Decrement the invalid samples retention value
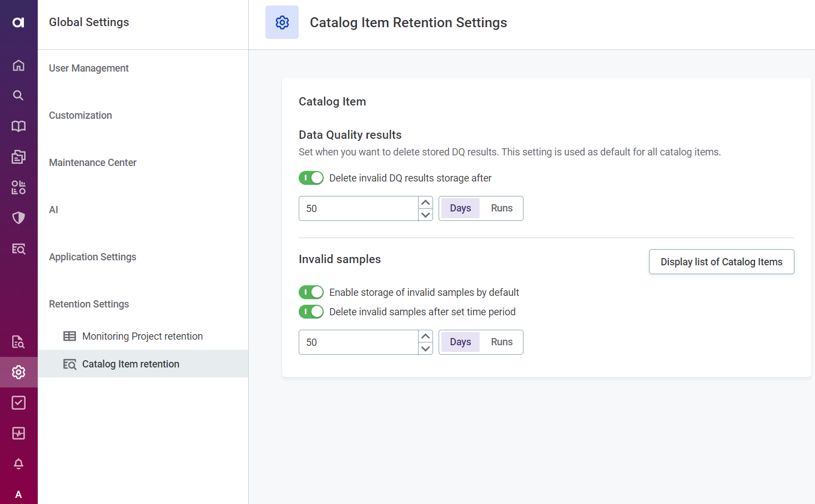Screen dimensions: 815x504 [425, 348]
